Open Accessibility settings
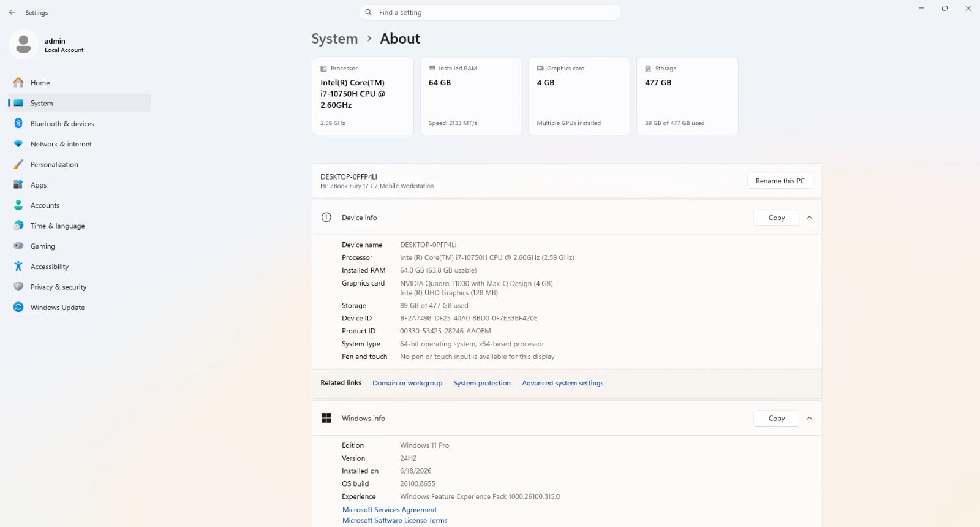980x527 pixels. [x=80, y=267]
